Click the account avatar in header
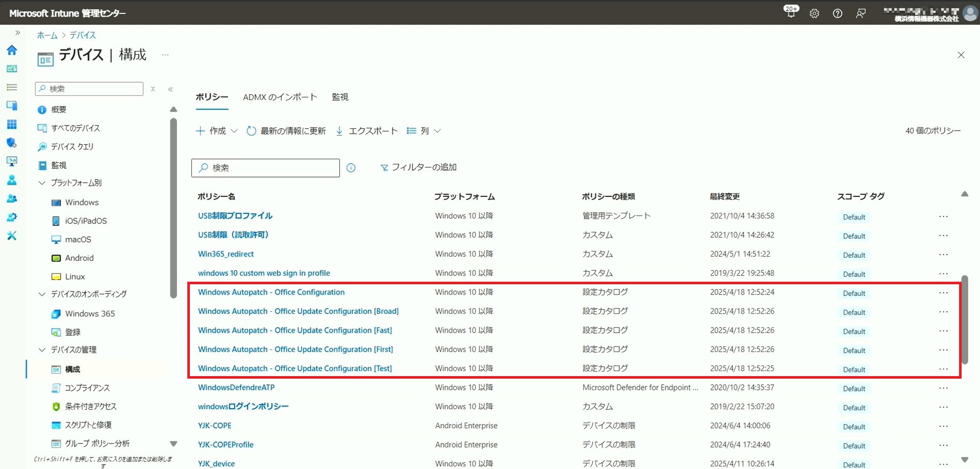The height and width of the screenshot is (469, 980). 970,13
